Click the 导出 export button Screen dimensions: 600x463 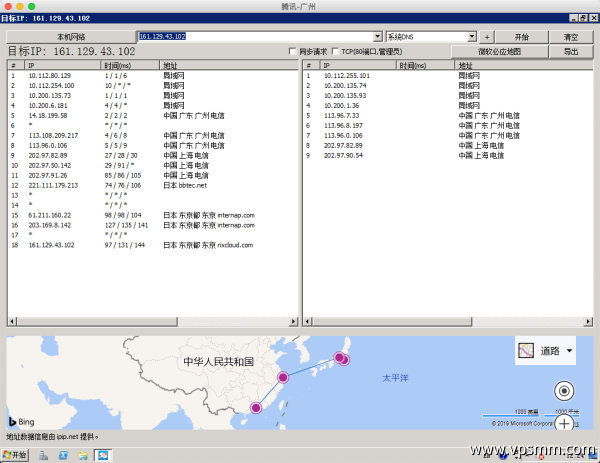(x=571, y=52)
